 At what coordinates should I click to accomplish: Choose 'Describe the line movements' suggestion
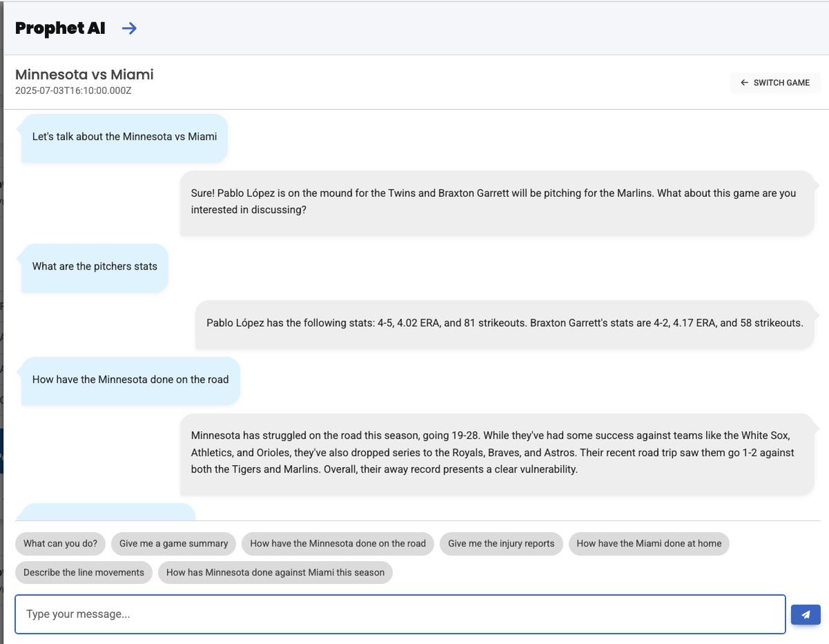click(x=84, y=572)
